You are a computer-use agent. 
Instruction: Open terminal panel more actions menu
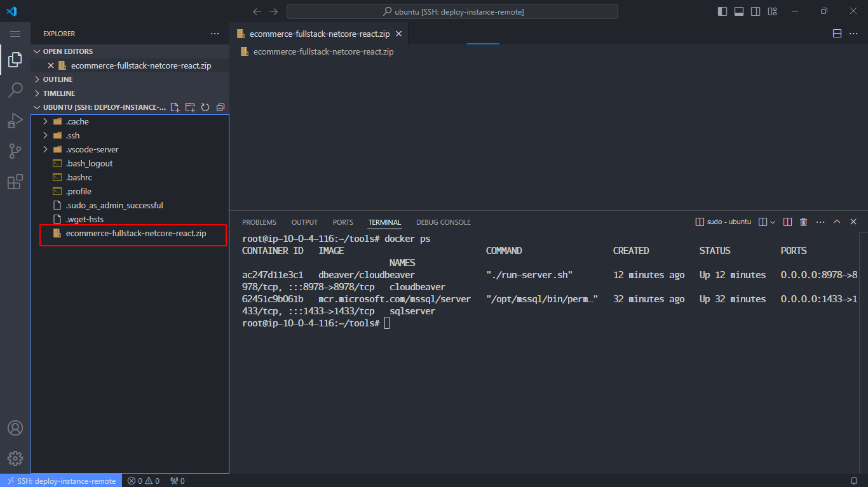(820, 222)
